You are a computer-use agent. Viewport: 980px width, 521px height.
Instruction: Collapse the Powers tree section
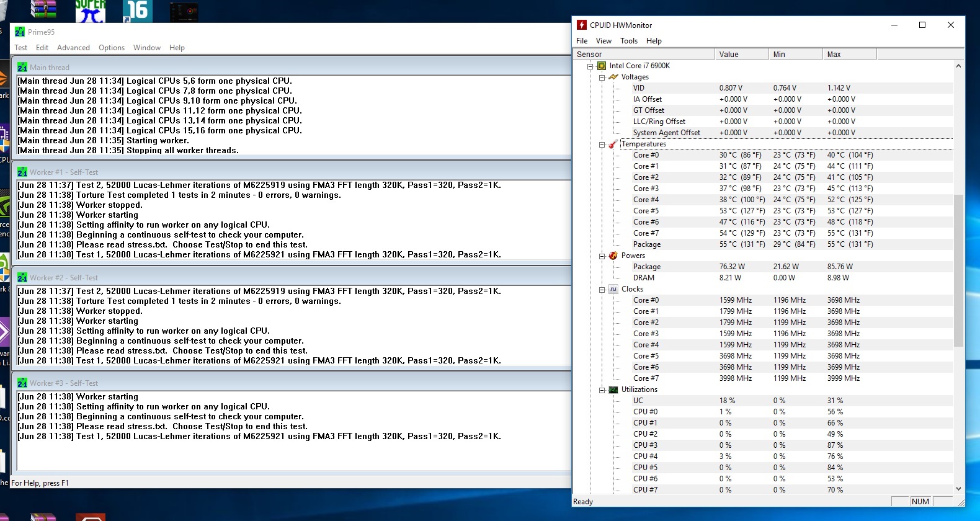602,256
